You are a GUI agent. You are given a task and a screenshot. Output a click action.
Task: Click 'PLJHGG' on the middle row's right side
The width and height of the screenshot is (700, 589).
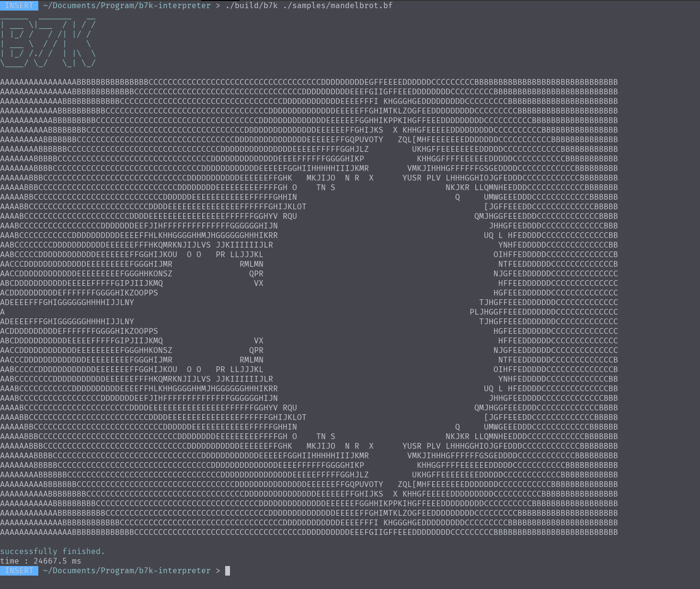point(484,312)
